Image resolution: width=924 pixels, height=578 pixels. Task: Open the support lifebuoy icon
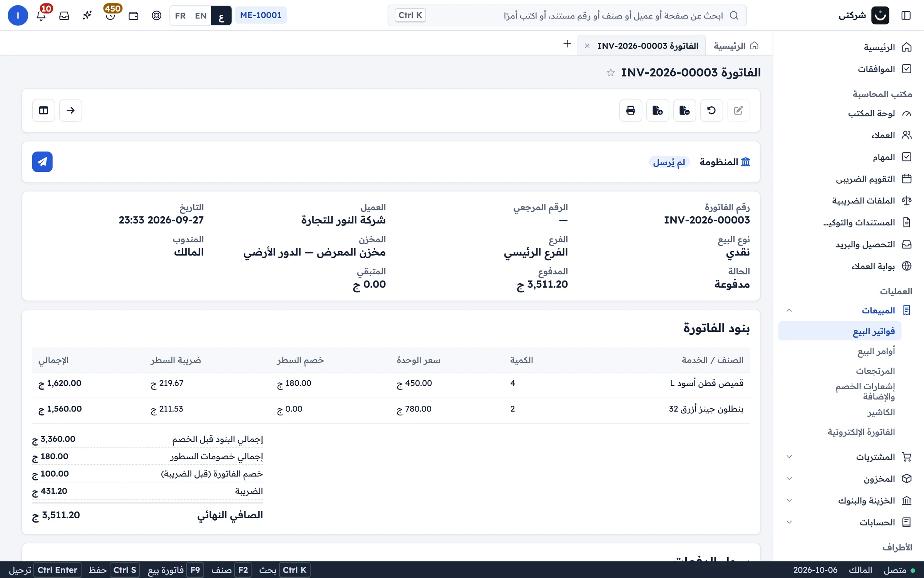[157, 15]
